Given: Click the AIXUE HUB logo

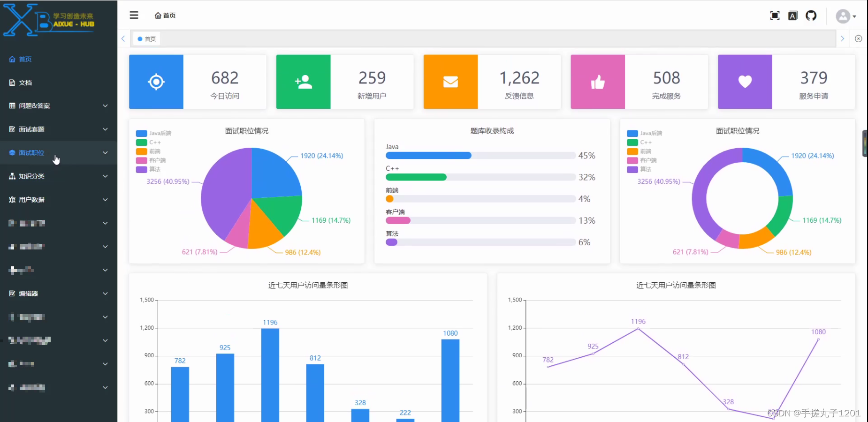Looking at the screenshot, I should (49, 20).
